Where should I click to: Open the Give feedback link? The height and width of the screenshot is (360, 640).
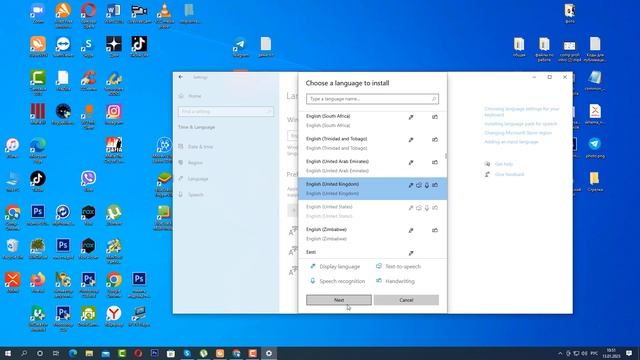[x=509, y=174]
